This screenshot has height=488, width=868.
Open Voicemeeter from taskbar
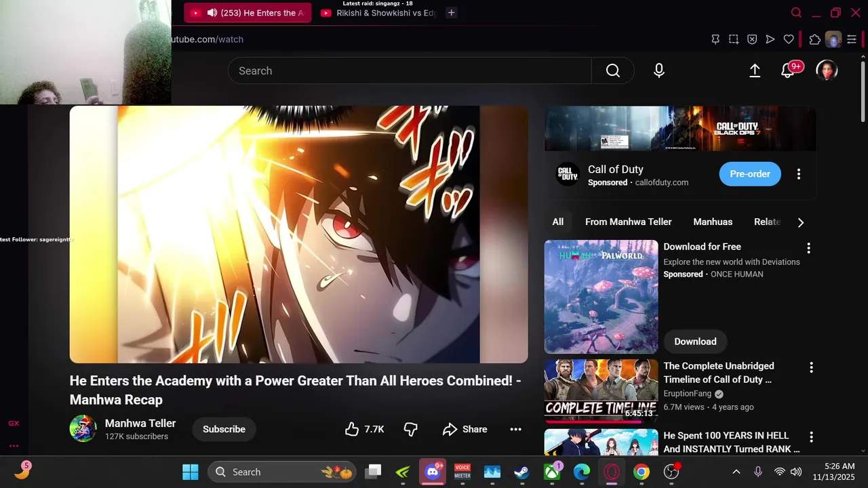click(462, 472)
